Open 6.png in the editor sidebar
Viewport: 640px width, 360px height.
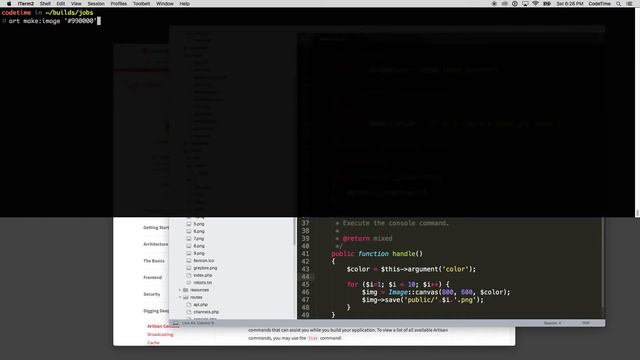point(199,231)
